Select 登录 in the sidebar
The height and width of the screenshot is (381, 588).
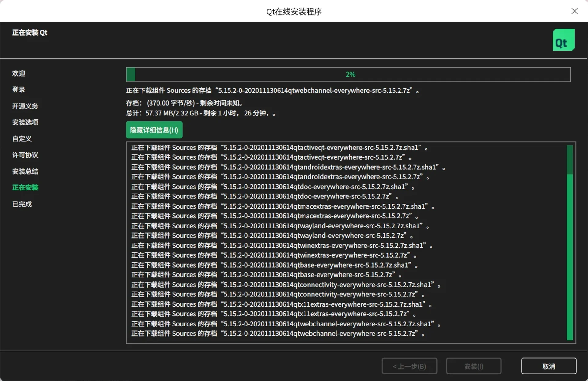[19, 90]
